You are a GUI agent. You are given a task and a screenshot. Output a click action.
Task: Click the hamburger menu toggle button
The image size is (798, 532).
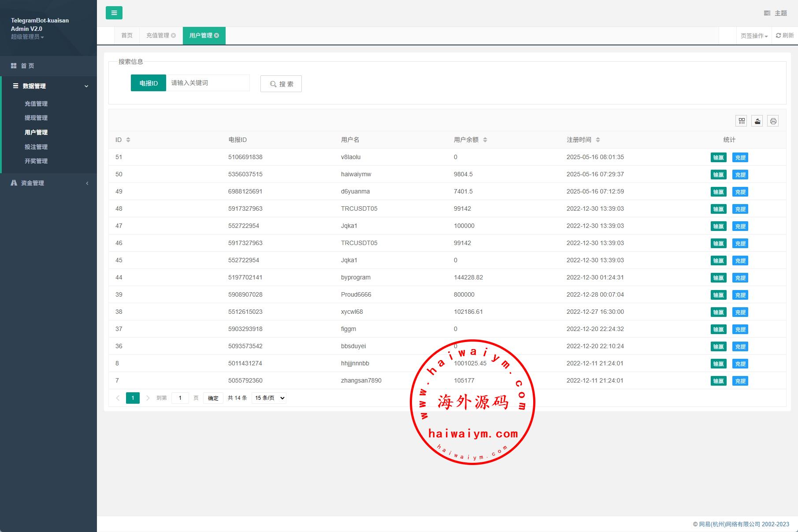114,13
